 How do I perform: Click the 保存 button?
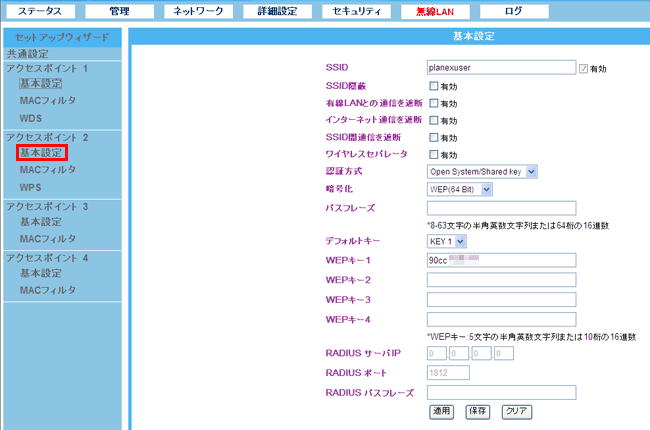(x=478, y=412)
